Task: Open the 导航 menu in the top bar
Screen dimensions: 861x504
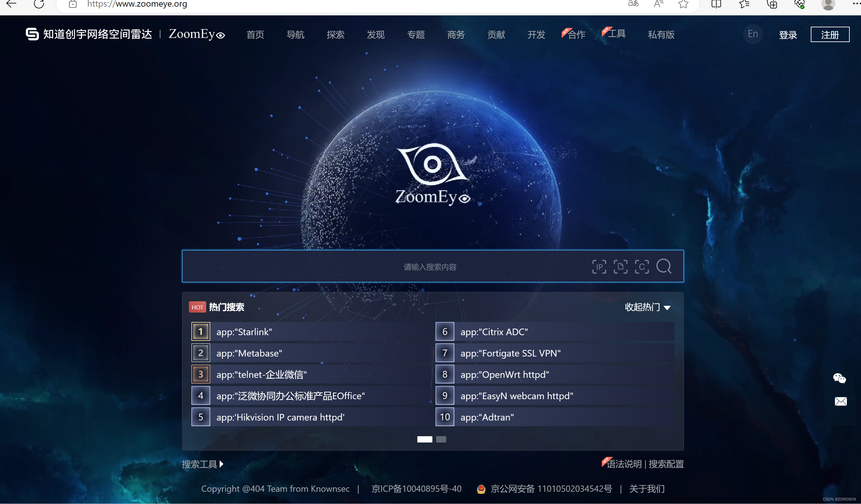Action: 295,35
